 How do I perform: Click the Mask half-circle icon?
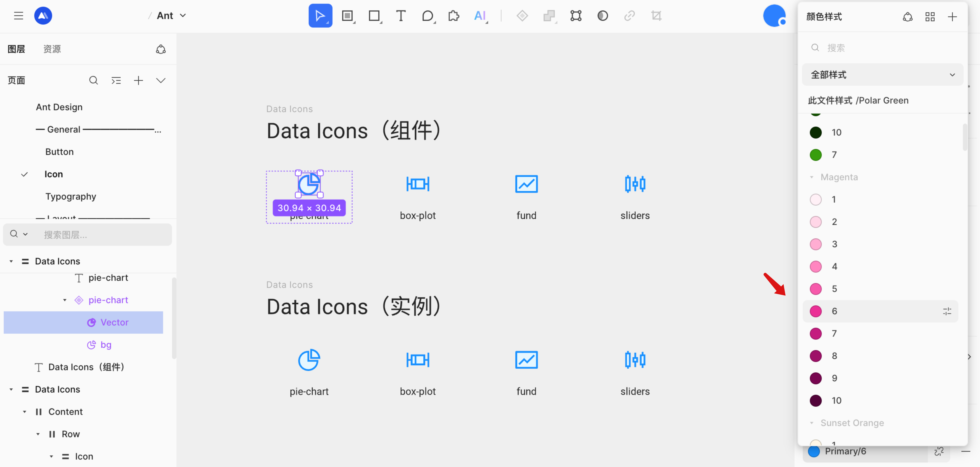603,16
